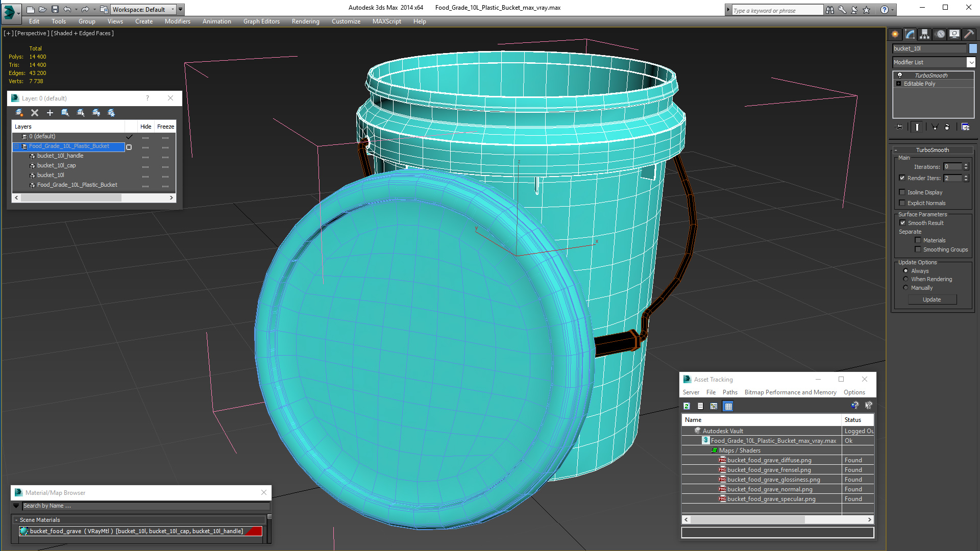Toggle the Render Iters checkbox
980x551 pixels.
click(902, 178)
